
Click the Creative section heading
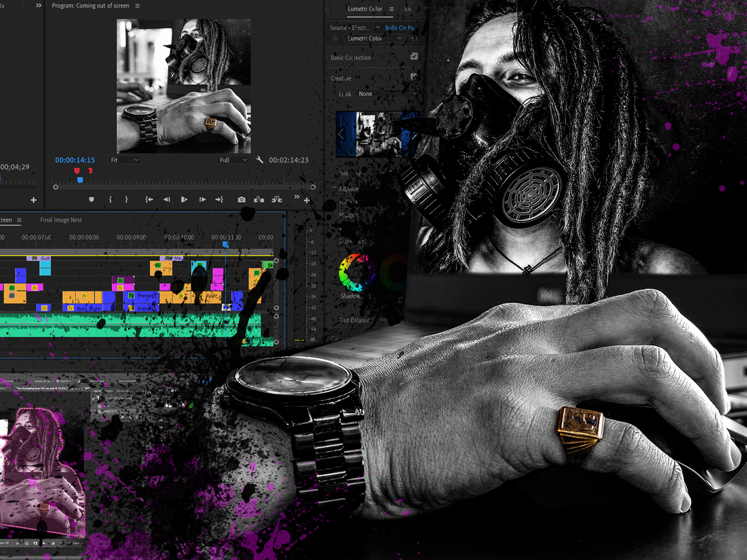coord(341,78)
